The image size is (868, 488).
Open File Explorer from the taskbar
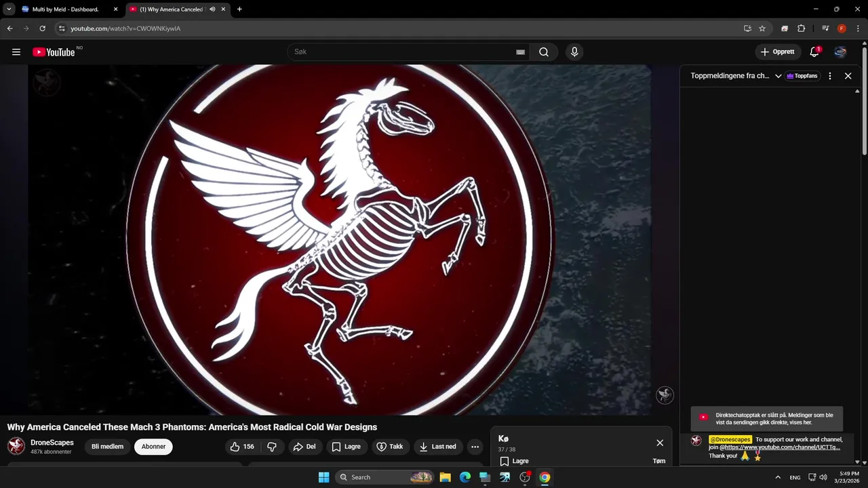tap(446, 477)
